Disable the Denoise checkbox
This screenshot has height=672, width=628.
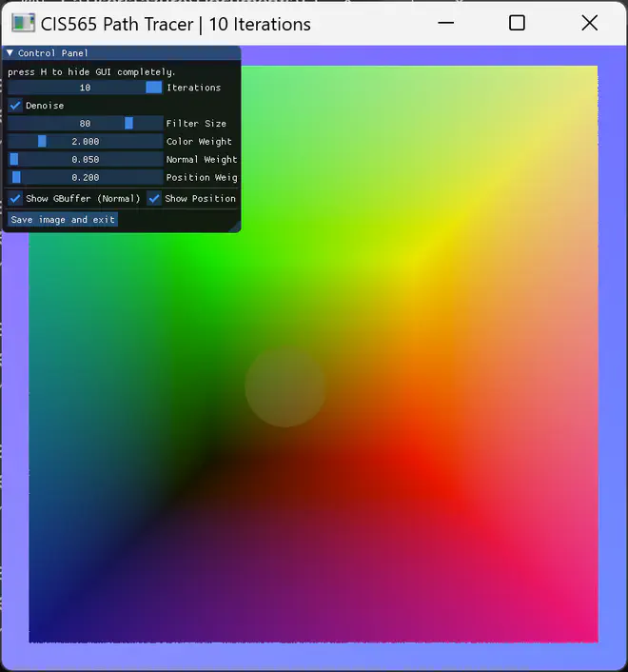coord(15,106)
